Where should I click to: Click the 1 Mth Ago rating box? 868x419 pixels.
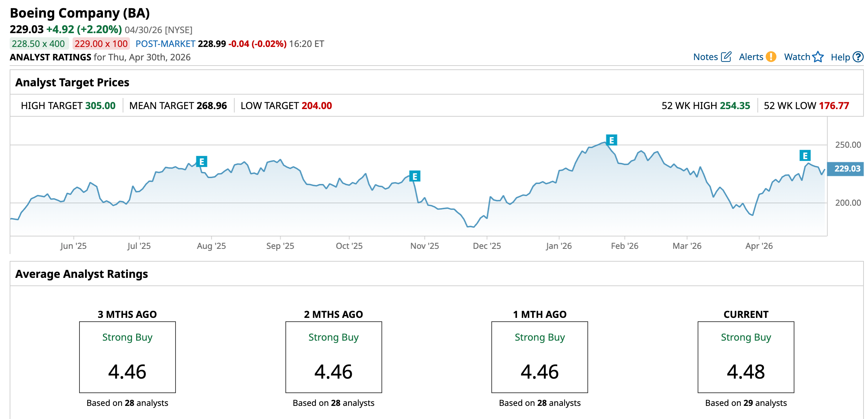click(x=539, y=357)
